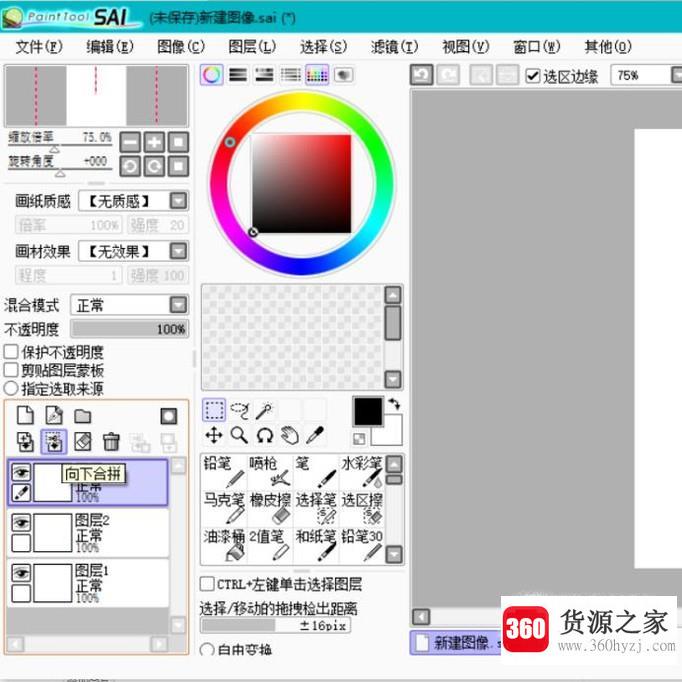
Task: Hide 图层2 with its eye icon
Action: click(21, 522)
